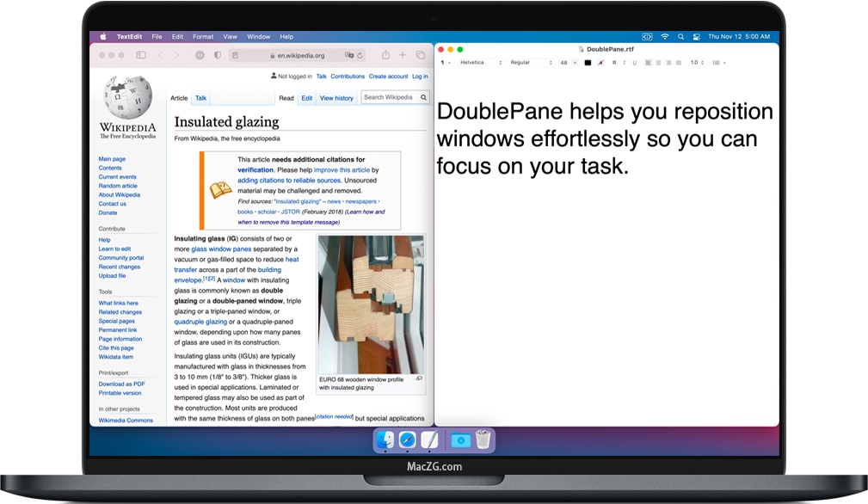Open the text color swatch picker
868x504 pixels.
tap(586, 63)
